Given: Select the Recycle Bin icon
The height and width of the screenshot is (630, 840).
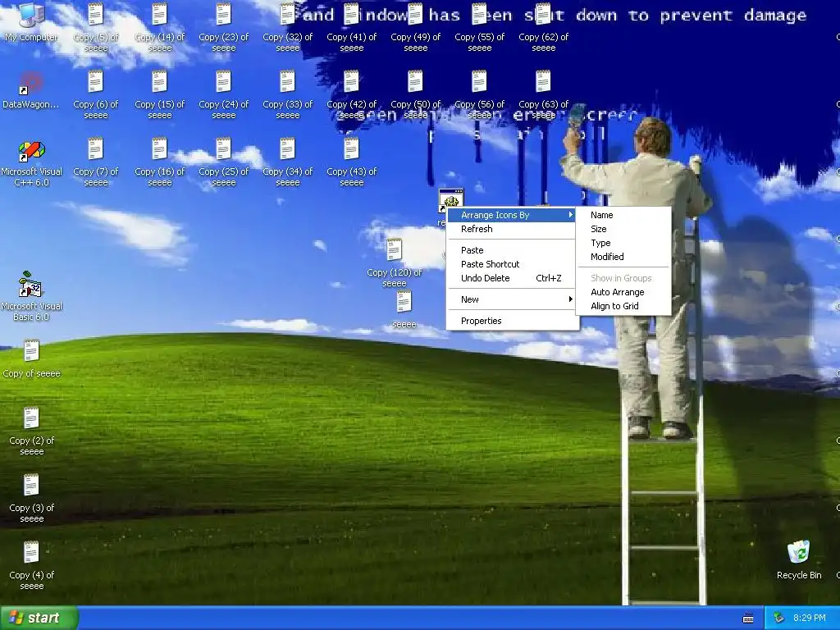Looking at the screenshot, I should click(799, 559).
